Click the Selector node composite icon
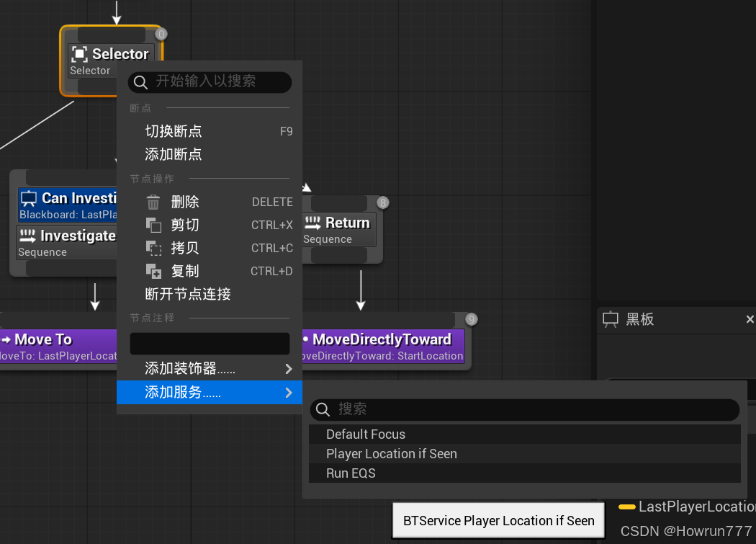The width and height of the screenshot is (756, 544). [x=79, y=53]
